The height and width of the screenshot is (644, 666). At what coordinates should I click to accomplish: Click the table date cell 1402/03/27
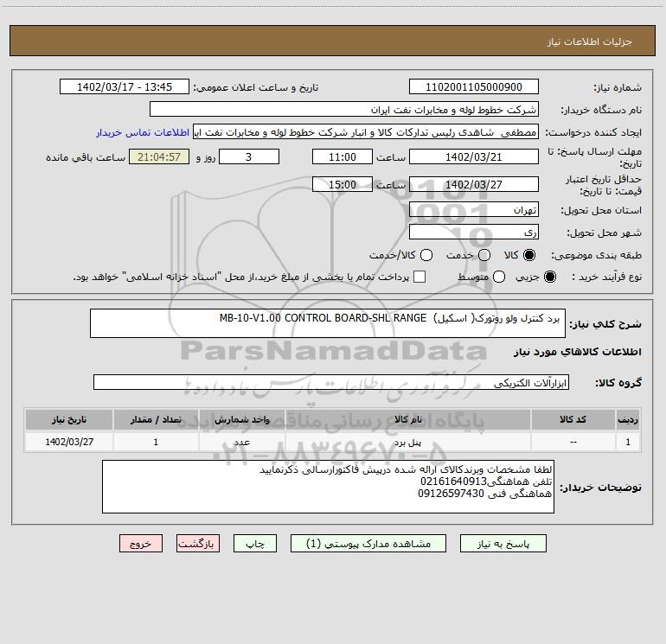pos(69,443)
